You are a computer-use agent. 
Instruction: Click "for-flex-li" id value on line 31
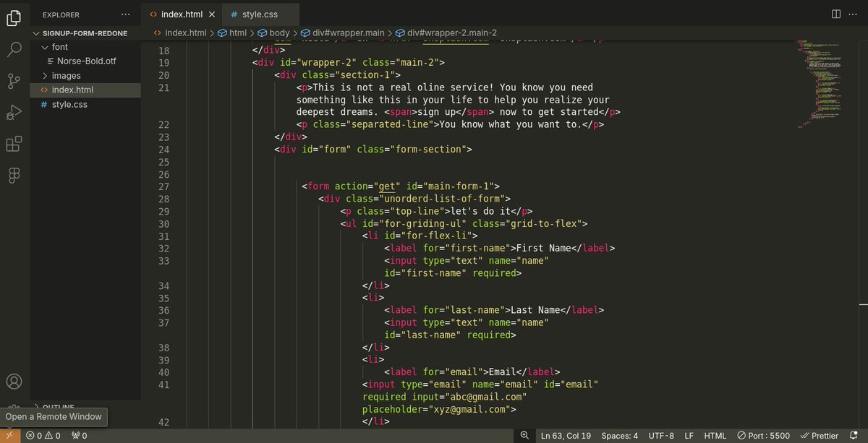[435, 236]
